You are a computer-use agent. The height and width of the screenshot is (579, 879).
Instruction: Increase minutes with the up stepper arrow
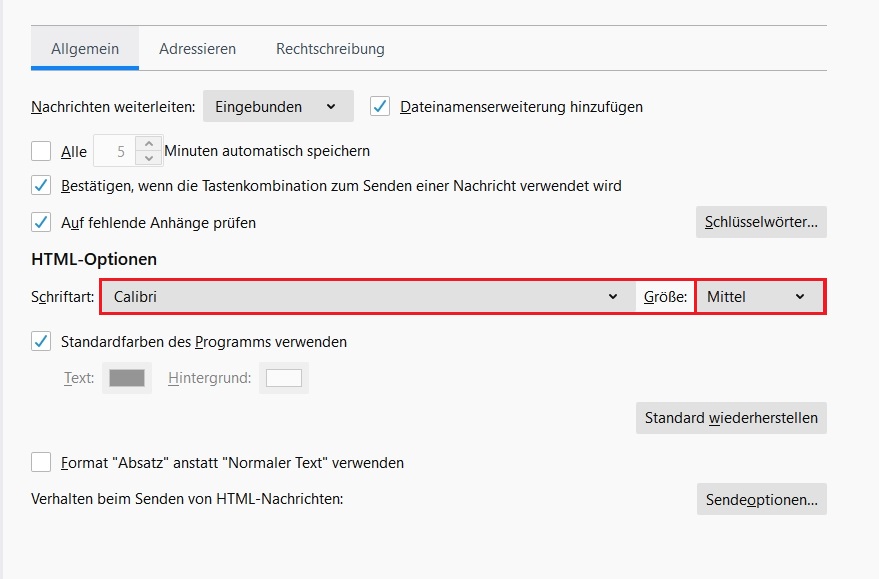[x=149, y=144]
